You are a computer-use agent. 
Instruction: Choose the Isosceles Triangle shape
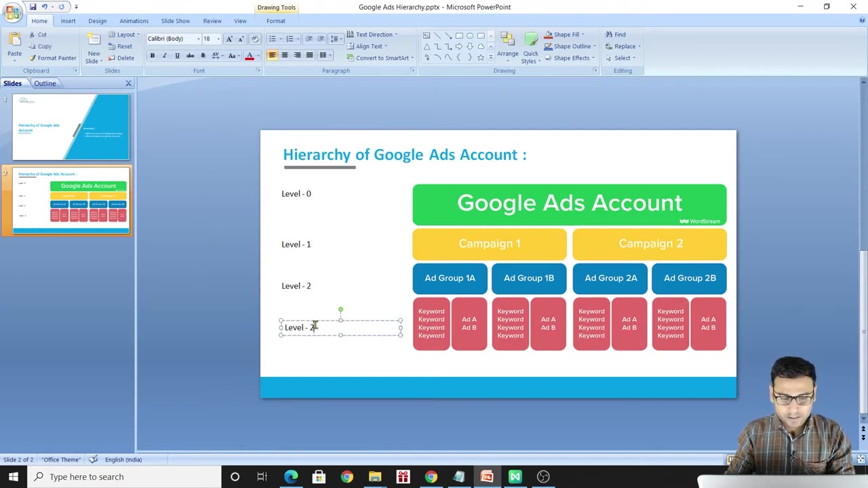(x=427, y=46)
